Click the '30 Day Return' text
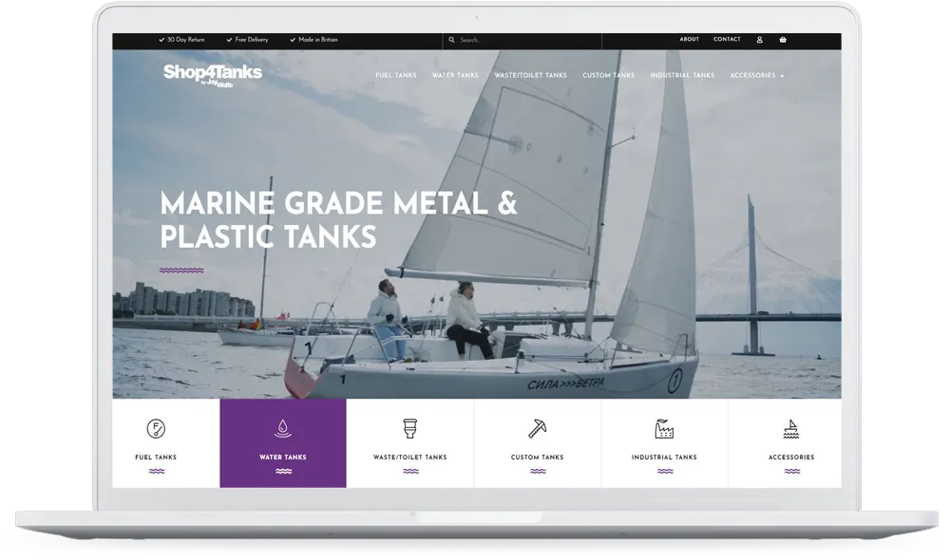950x560 pixels. 186,40
